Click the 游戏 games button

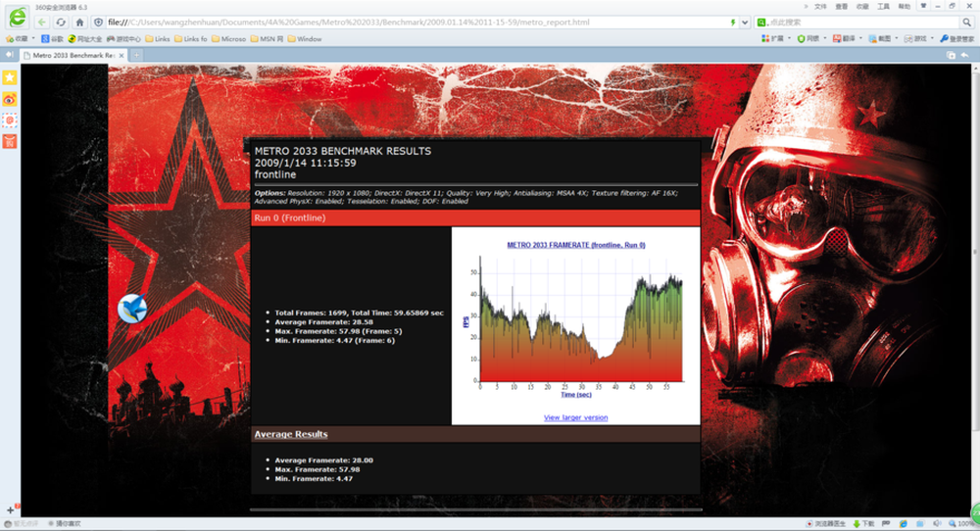click(915, 39)
